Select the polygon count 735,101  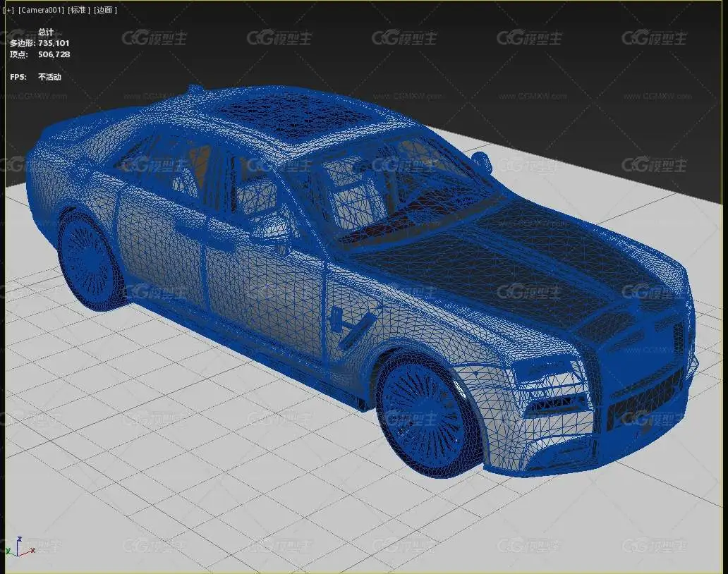coord(54,43)
